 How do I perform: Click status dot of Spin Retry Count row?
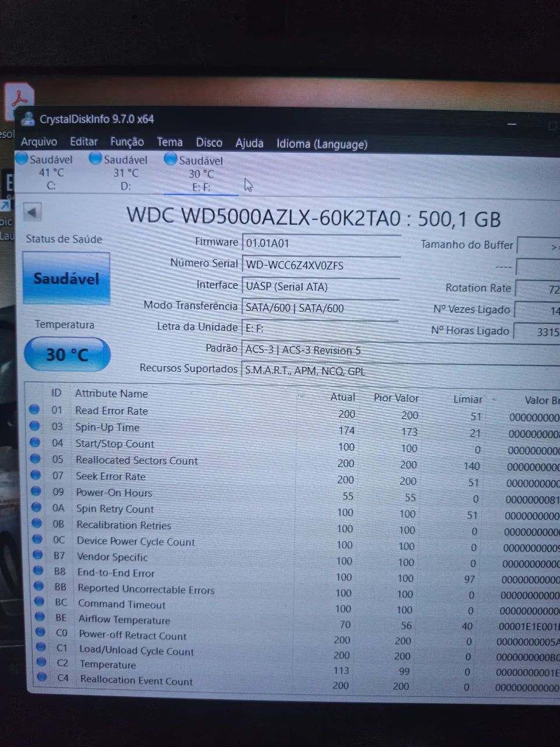coord(37,507)
